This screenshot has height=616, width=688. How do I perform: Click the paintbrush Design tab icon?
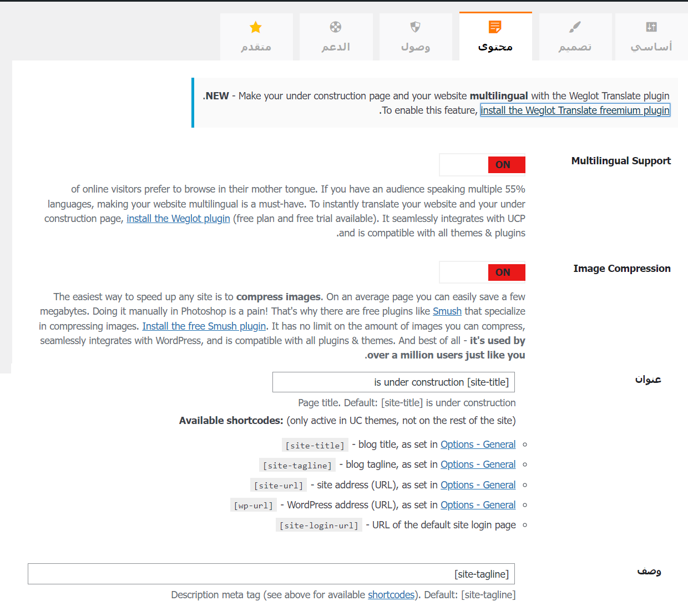pyautogui.click(x=575, y=27)
